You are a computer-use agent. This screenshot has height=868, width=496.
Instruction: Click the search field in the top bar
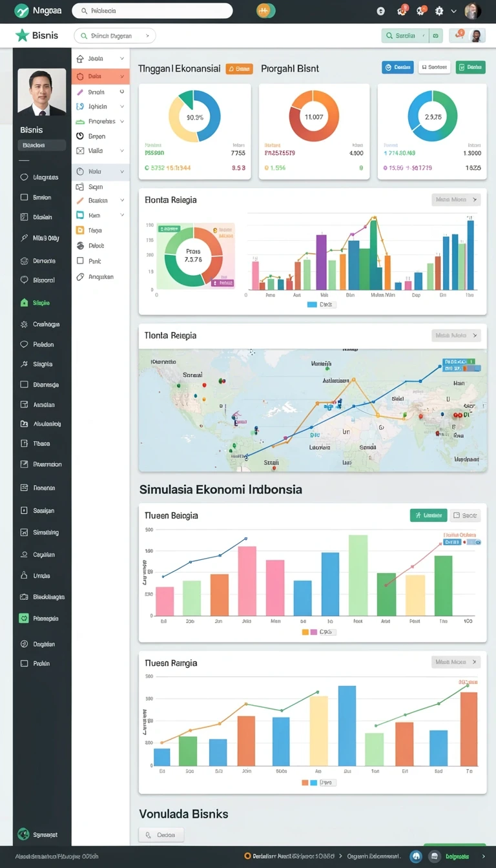click(152, 10)
